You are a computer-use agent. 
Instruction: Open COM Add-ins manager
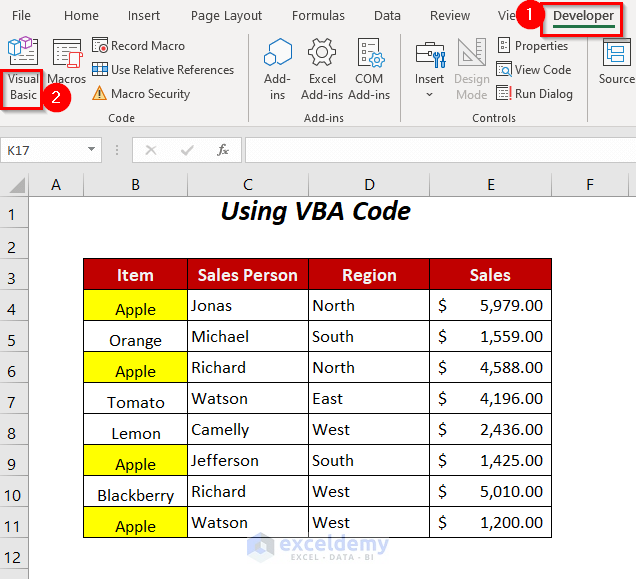[369, 69]
